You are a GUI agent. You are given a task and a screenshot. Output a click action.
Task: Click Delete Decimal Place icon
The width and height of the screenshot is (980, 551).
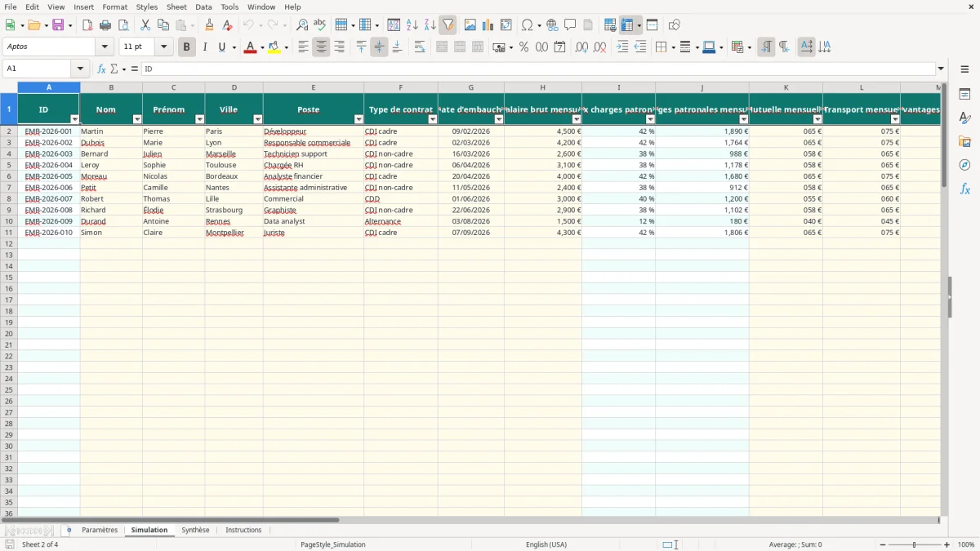pyautogui.click(x=600, y=47)
